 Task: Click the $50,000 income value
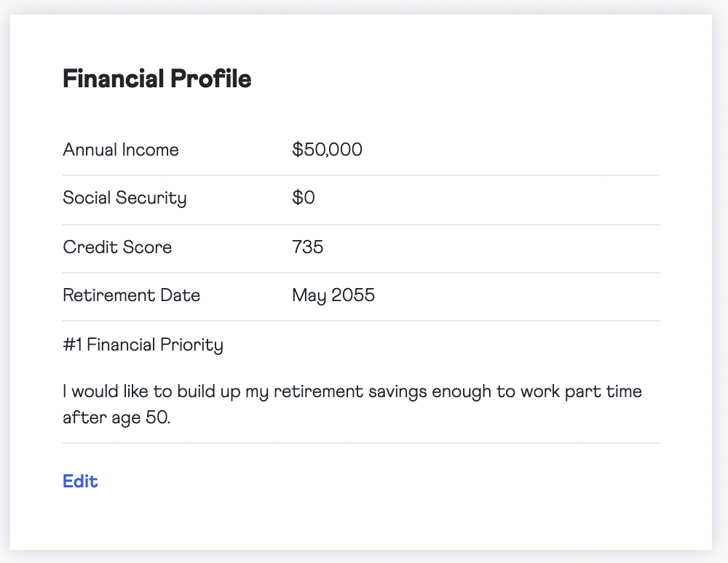tap(327, 150)
